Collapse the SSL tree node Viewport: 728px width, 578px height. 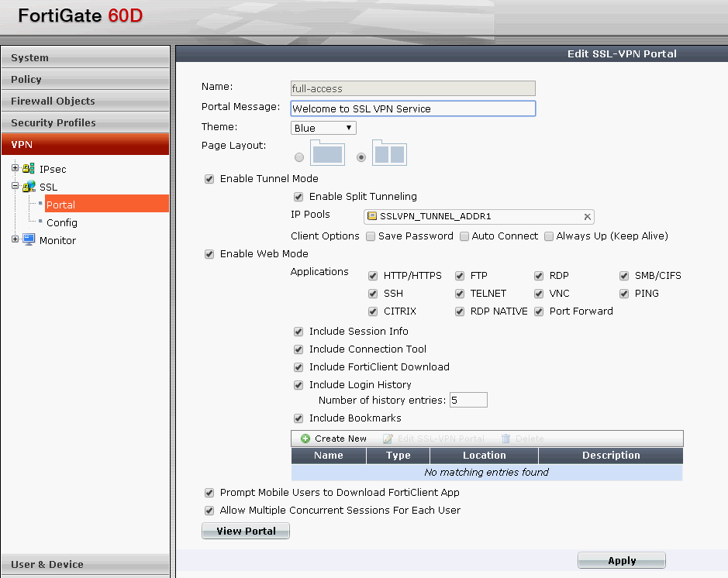tap(16, 186)
